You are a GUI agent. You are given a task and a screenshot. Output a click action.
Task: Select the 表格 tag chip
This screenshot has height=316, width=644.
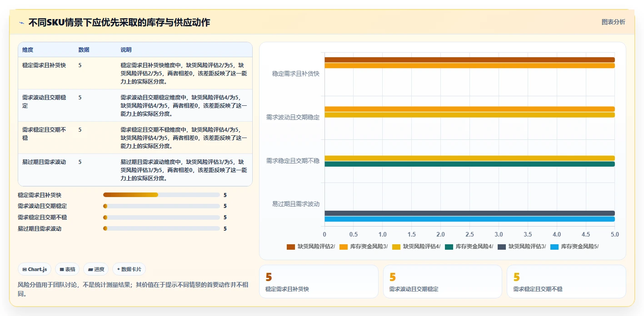[67, 269]
